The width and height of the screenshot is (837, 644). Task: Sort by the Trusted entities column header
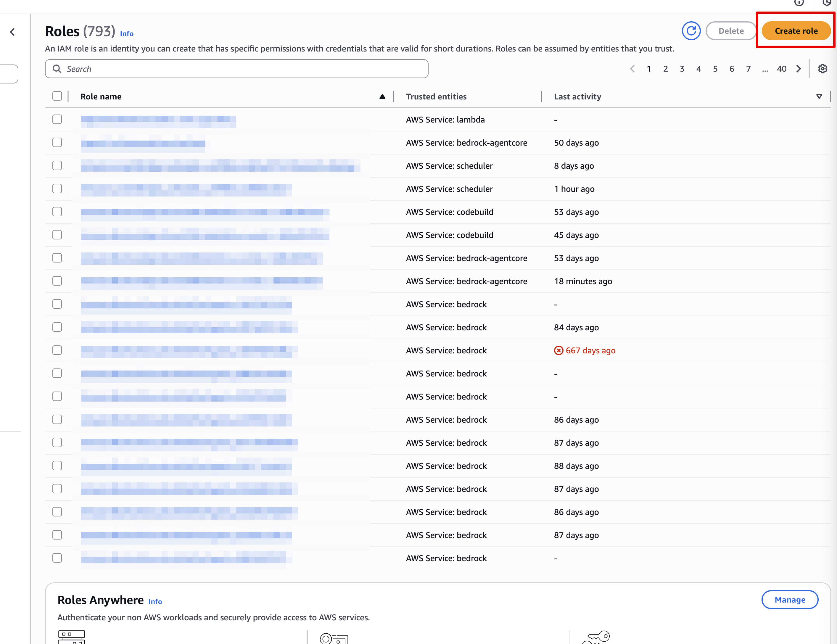coord(436,96)
